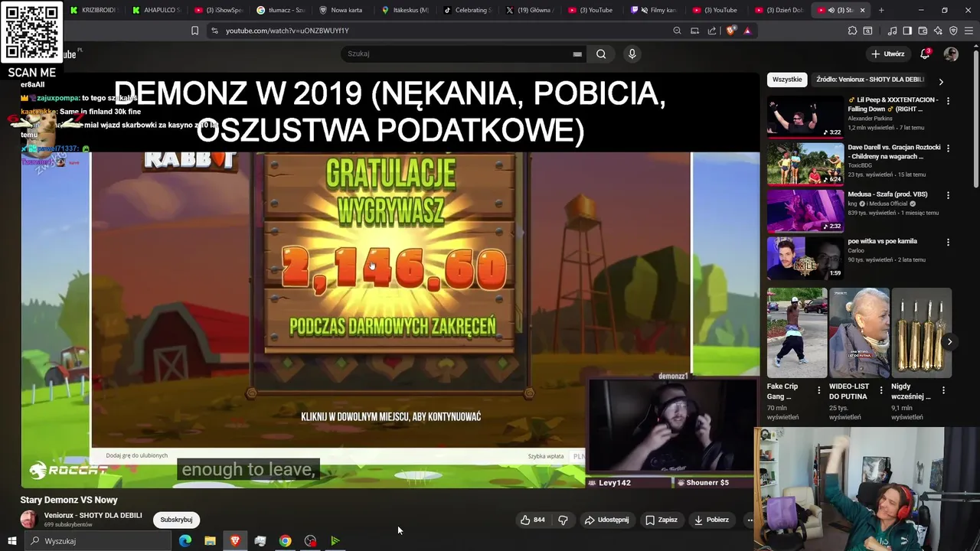Open VIDEO-LIST DO PUTINA short
980x551 pixels.
859,333
